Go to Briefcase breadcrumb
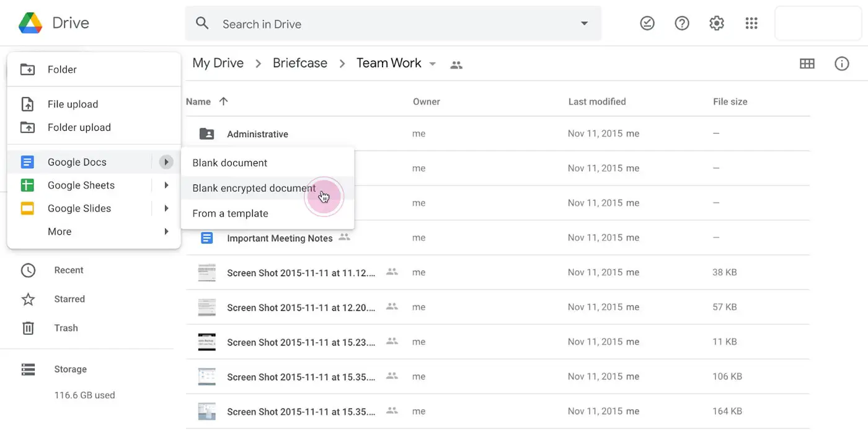The image size is (868, 434). pos(300,63)
